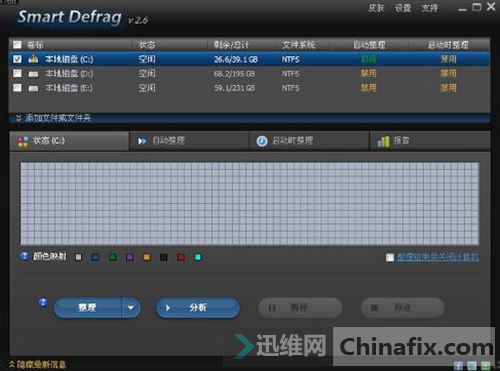This screenshot has height=371, width=500.
Task: Click the cyan color map swatch
Action: (x=198, y=257)
